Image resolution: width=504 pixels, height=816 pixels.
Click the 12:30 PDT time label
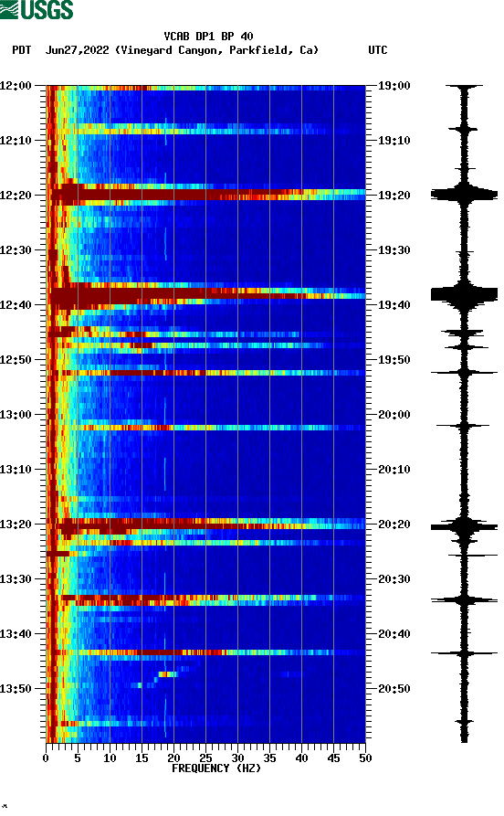[x=16, y=249]
